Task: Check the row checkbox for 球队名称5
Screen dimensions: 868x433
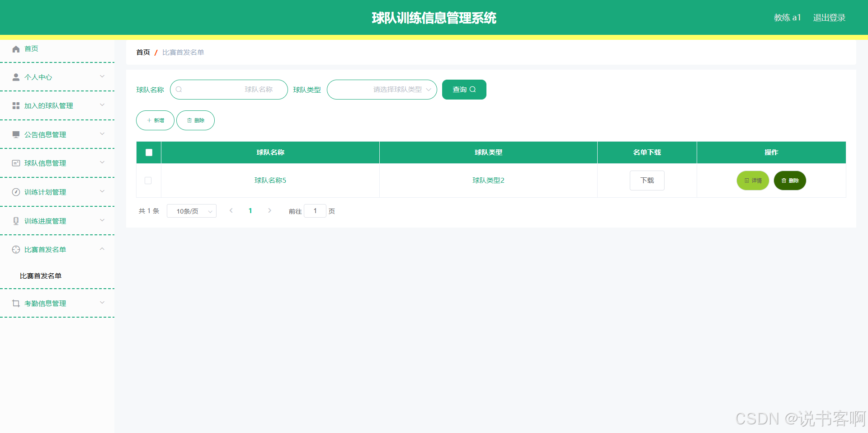Action: pyautogui.click(x=148, y=181)
